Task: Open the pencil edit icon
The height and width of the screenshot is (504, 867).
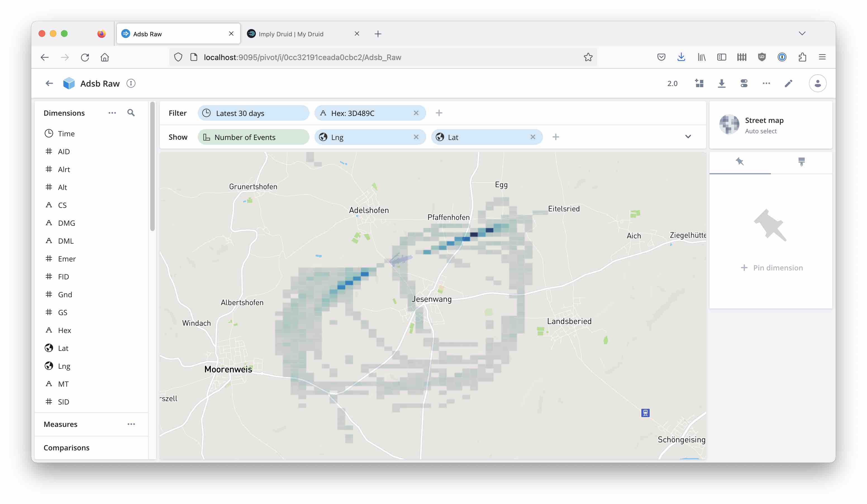Action: point(788,84)
